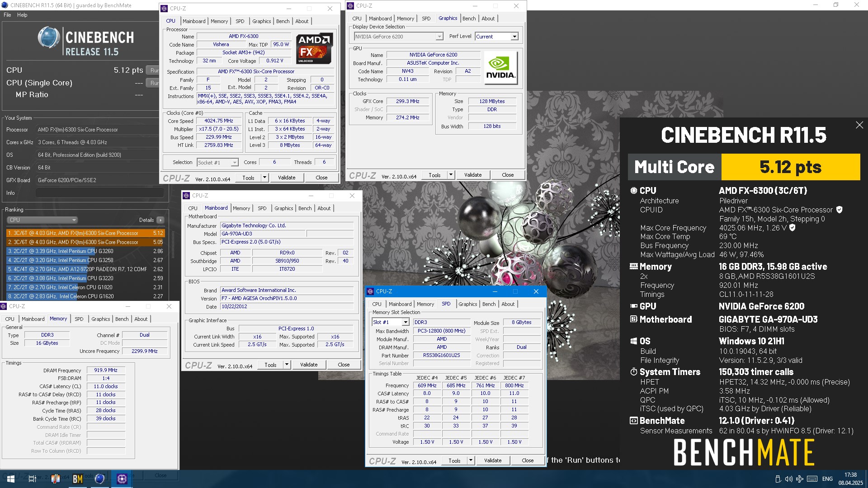
Task: Click the DRAM Frequency 919.9 MHz value
Action: pos(106,370)
